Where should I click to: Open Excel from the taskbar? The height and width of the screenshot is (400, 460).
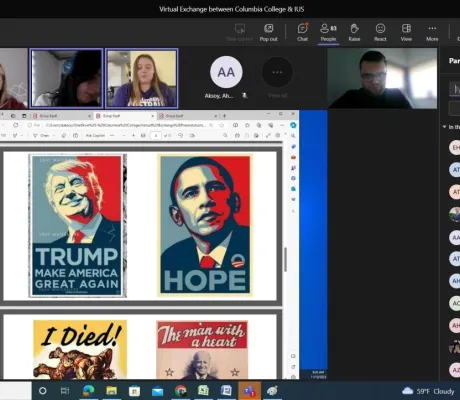tap(203, 391)
